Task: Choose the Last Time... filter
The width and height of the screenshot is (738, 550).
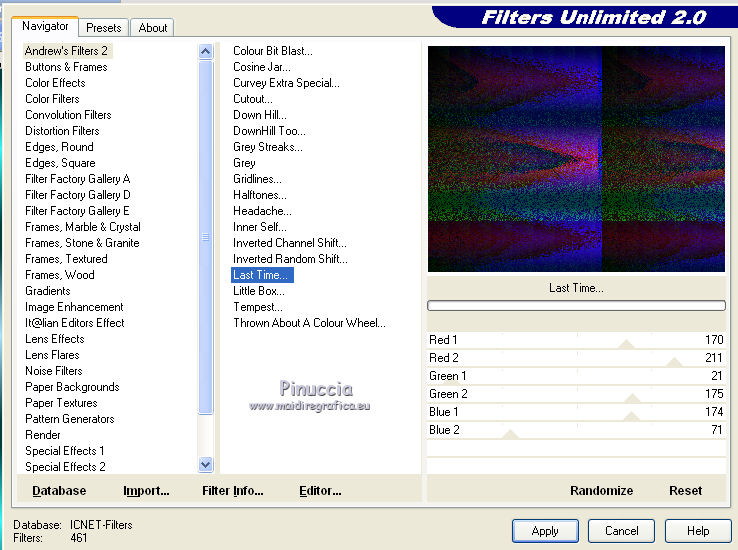Action: 262,275
